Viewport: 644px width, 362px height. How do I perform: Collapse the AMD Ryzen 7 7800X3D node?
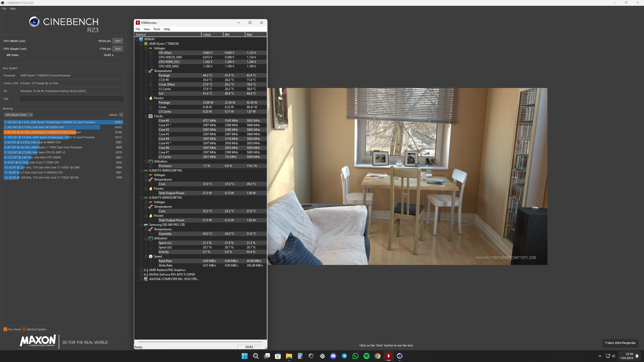(141, 44)
